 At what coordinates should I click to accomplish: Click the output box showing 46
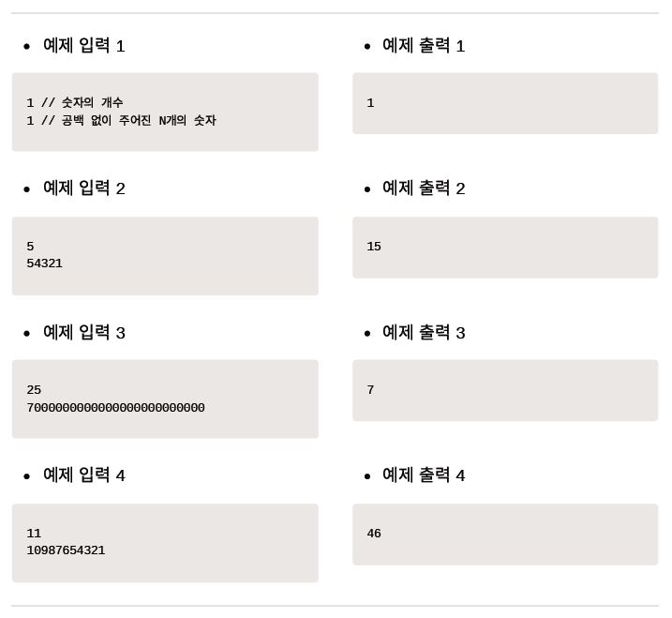tap(505, 535)
